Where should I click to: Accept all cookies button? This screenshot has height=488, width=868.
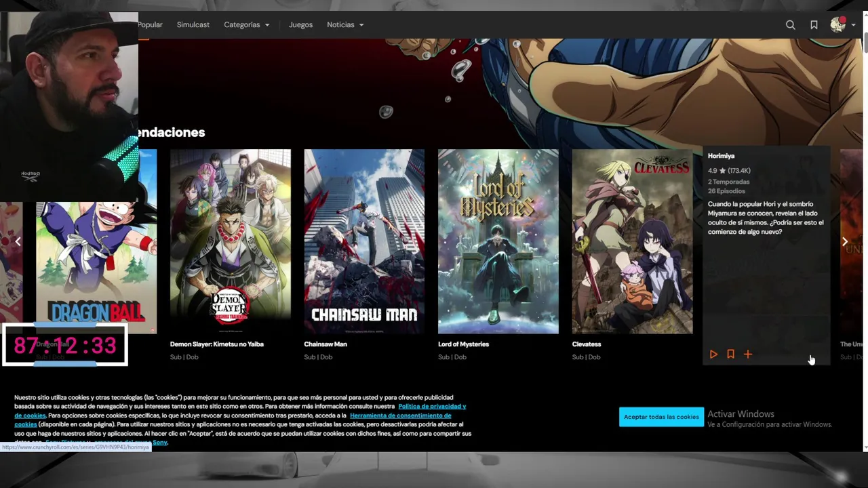coord(661,417)
